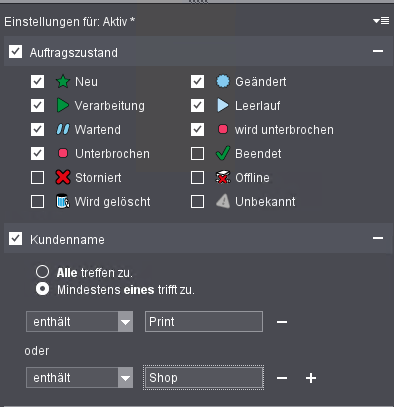Click the blue Geändert circle icon
This screenshot has height=407, width=394.
[223, 81]
